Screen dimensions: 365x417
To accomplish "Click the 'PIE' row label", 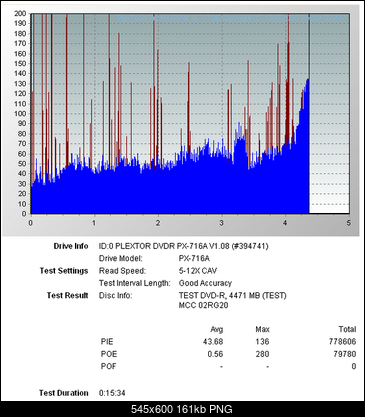I will (107, 342).
